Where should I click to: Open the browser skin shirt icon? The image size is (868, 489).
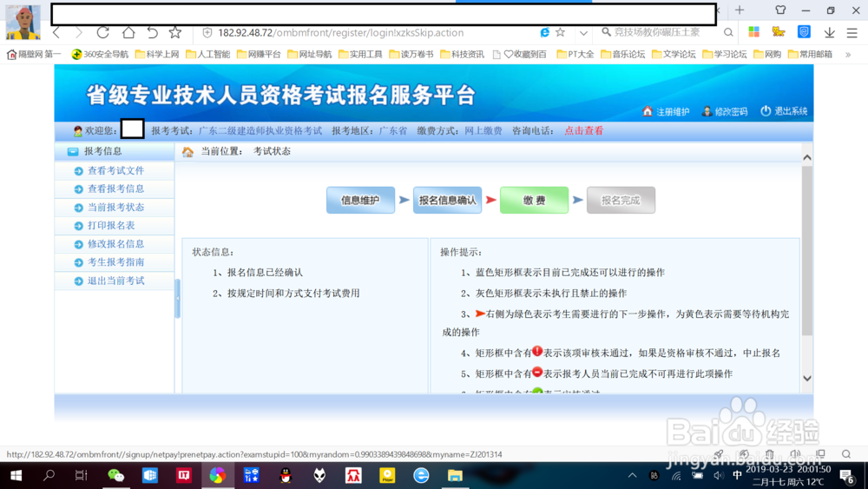[780, 10]
